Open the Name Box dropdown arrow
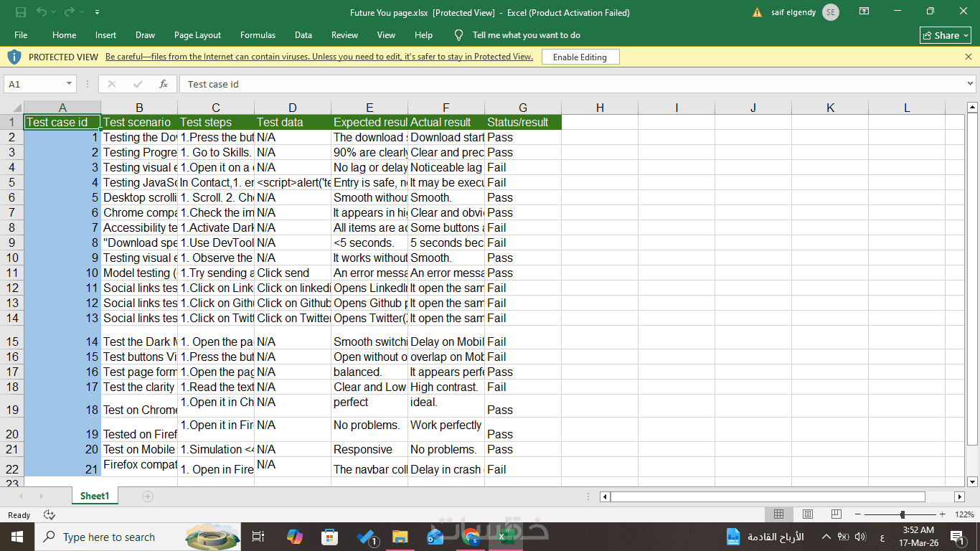Image resolution: width=980 pixels, height=551 pixels. (69, 84)
